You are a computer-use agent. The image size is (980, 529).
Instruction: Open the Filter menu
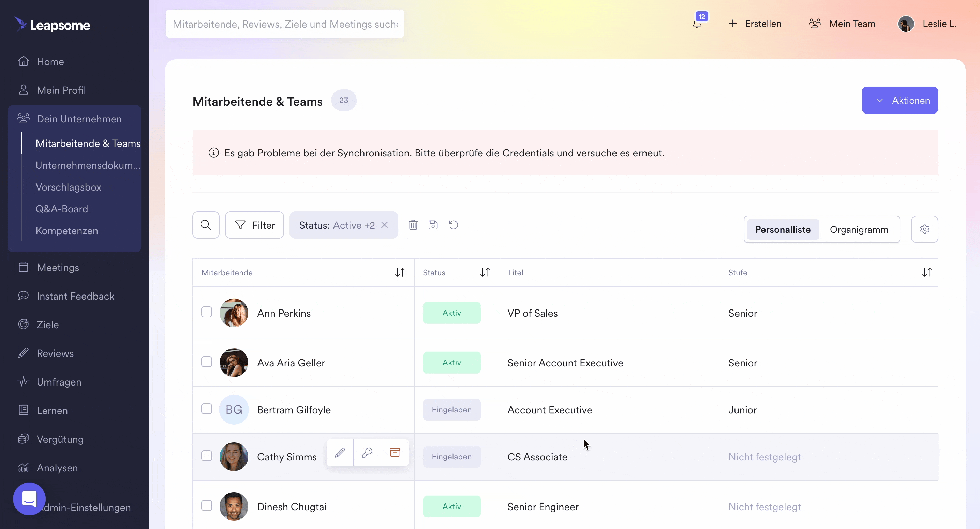(254, 225)
